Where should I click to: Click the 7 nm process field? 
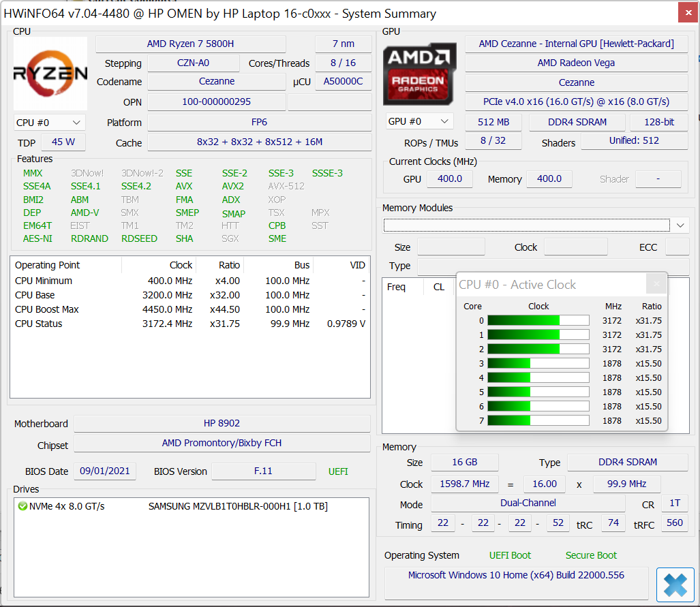[344, 44]
